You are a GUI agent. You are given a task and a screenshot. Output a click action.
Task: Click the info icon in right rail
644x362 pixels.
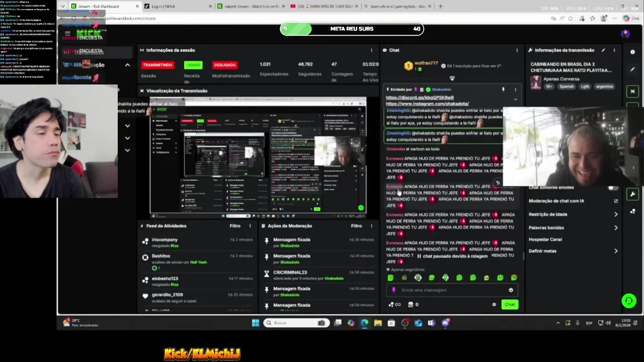(632, 52)
